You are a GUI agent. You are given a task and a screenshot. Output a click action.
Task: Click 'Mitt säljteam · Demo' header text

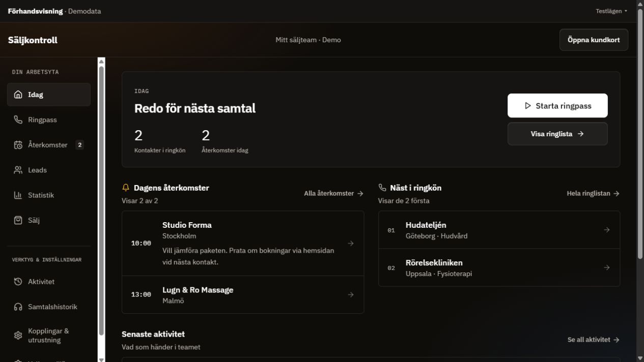pyautogui.click(x=308, y=40)
